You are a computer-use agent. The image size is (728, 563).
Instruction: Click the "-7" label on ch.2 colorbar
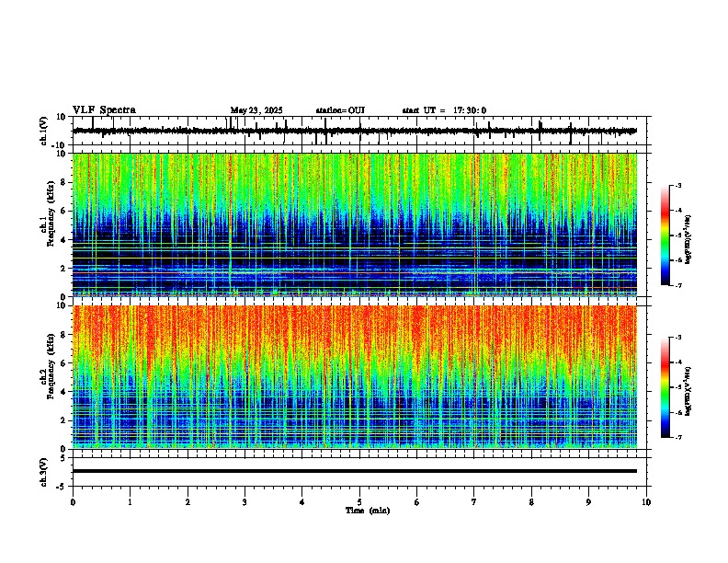(x=677, y=437)
